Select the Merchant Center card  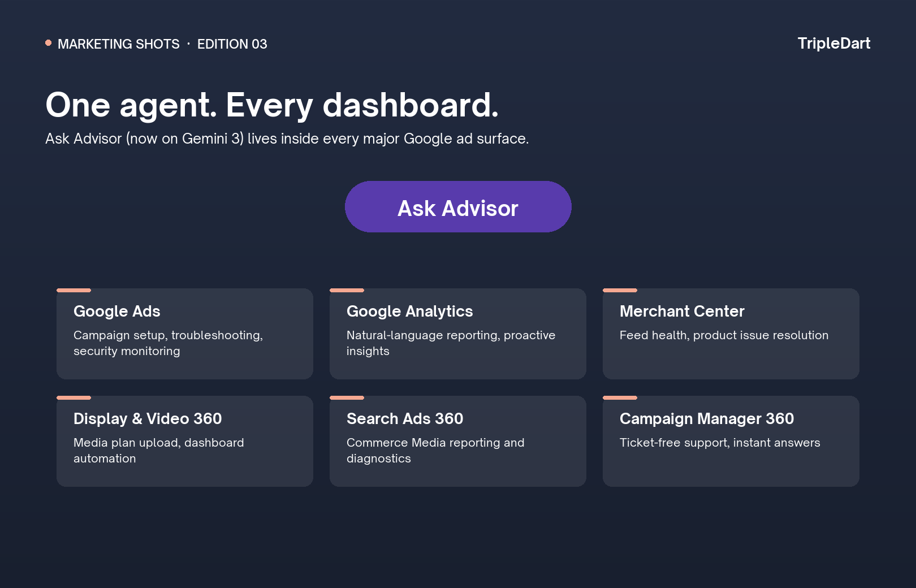731,334
